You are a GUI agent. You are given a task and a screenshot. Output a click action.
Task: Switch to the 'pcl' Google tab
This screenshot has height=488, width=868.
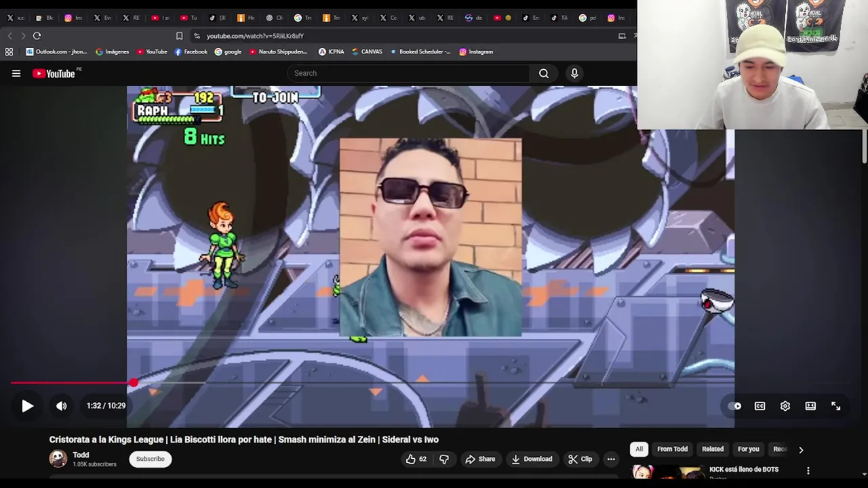[x=587, y=18]
